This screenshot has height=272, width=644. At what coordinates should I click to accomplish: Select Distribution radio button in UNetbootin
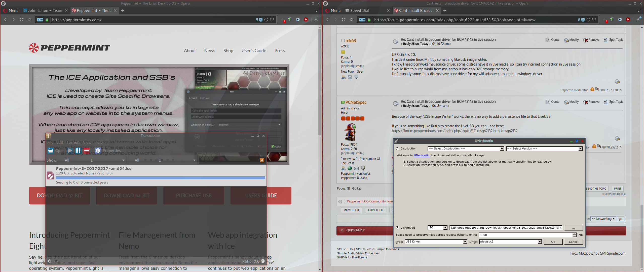pos(398,149)
